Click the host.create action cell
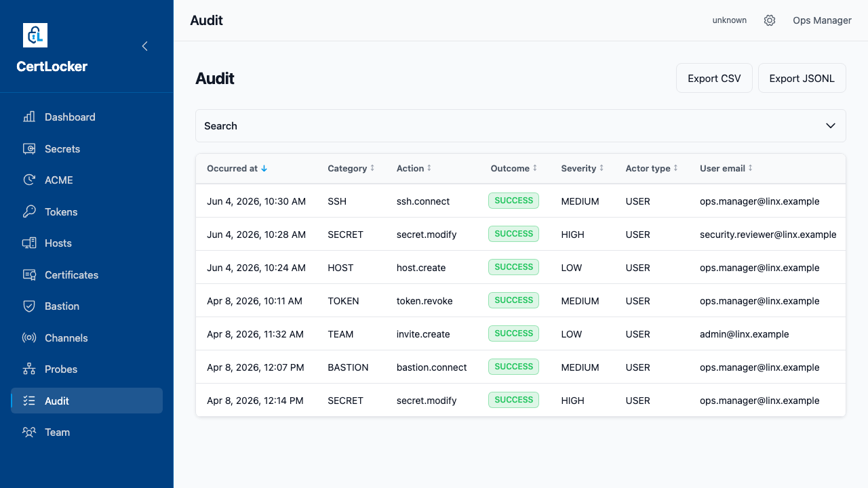This screenshot has width=868, height=488. point(421,268)
